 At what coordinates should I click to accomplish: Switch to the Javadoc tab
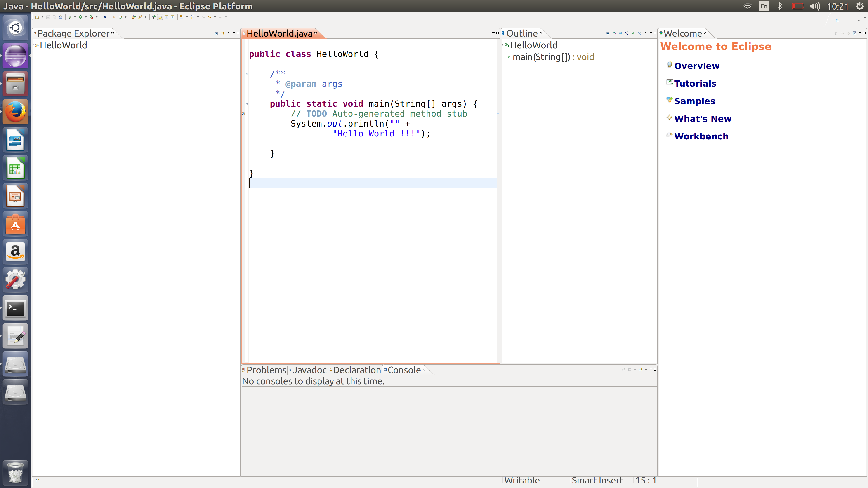point(309,370)
